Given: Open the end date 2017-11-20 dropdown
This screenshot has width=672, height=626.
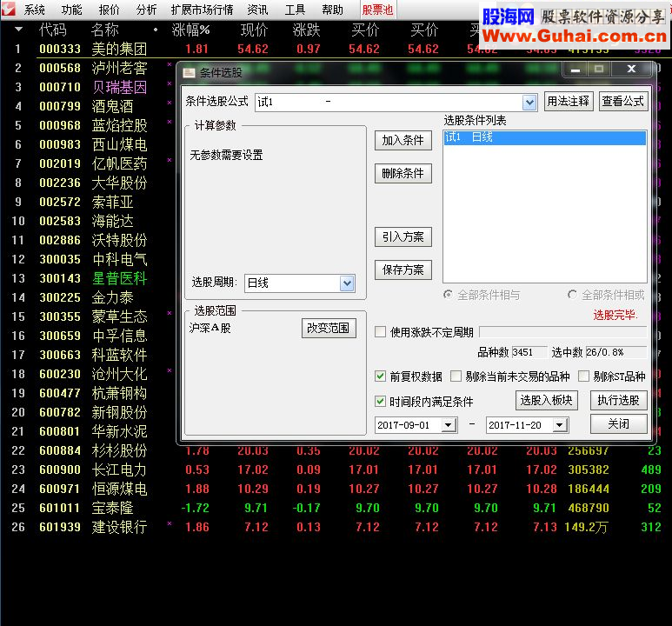Looking at the screenshot, I should (x=559, y=425).
